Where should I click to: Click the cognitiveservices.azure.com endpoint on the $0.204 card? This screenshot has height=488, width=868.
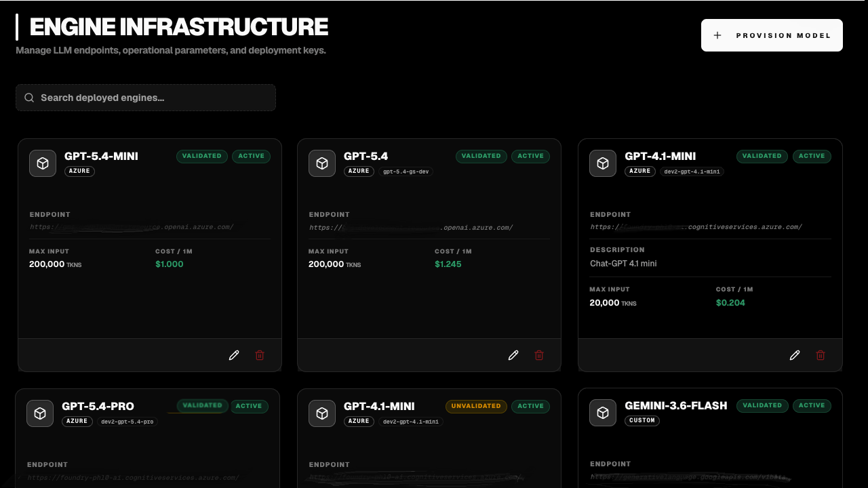(x=696, y=227)
